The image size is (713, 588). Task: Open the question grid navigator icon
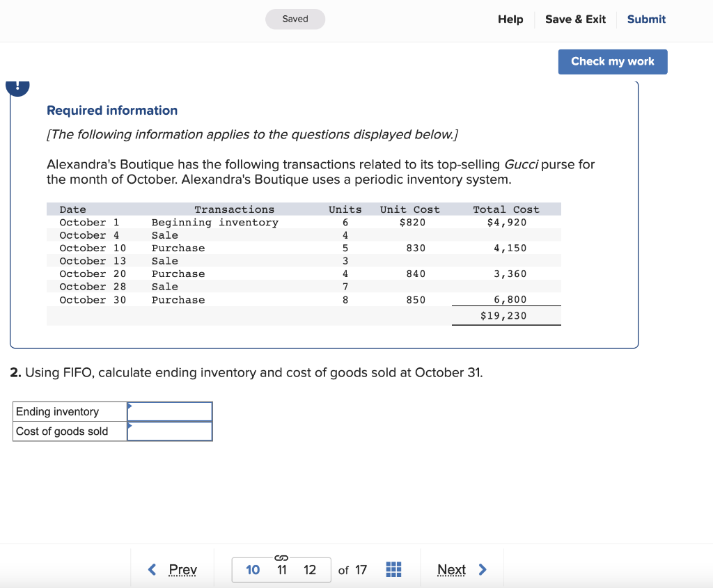pos(393,569)
